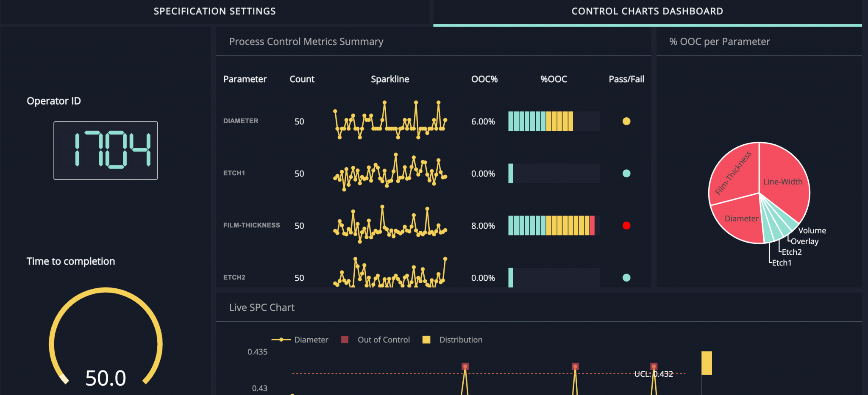868x395 pixels.
Task: Expand the Diameter row in the metrics table
Action: (241, 121)
